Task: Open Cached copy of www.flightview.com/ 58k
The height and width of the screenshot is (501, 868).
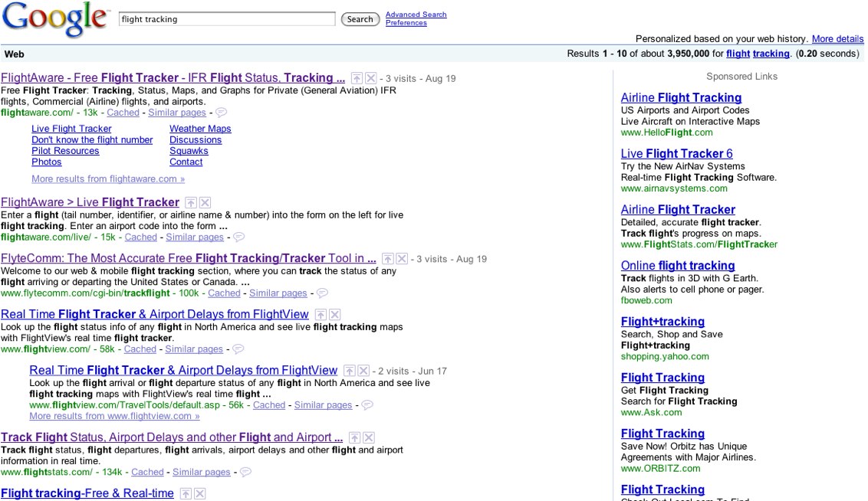Action: pyautogui.click(x=140, y=349)
